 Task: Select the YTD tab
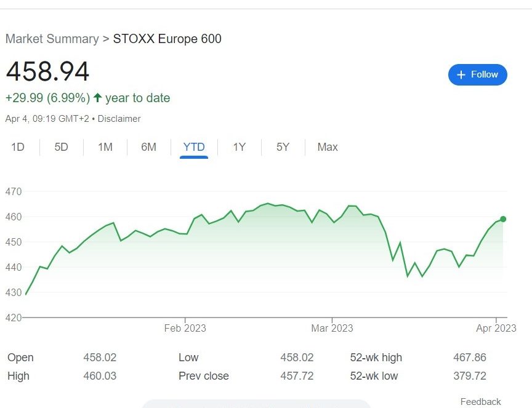(194, 147)
